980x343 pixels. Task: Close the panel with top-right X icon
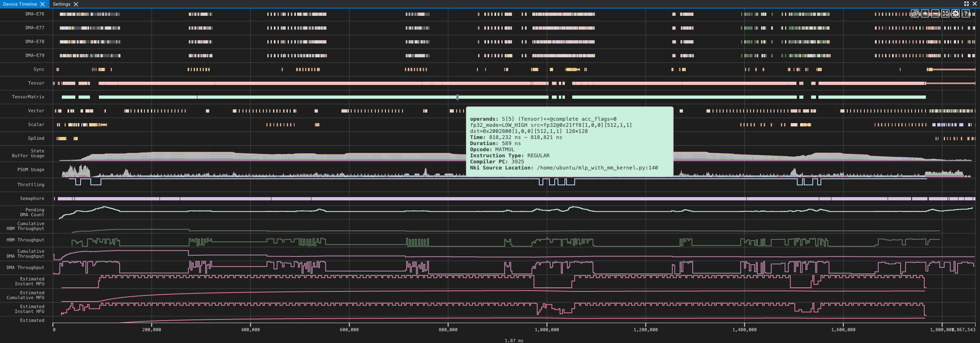pos(975,4)
